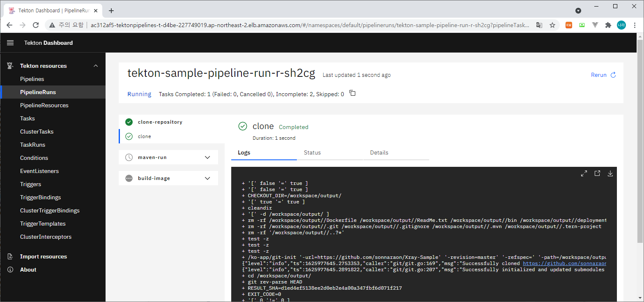Open the Chrome extensions puzzle icon
Screen dimensions: 644x302
(608, 25)
